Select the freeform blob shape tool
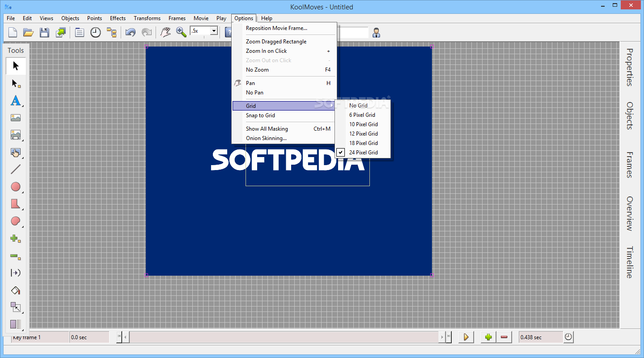644x358 pixels. [x=16, y=221]
